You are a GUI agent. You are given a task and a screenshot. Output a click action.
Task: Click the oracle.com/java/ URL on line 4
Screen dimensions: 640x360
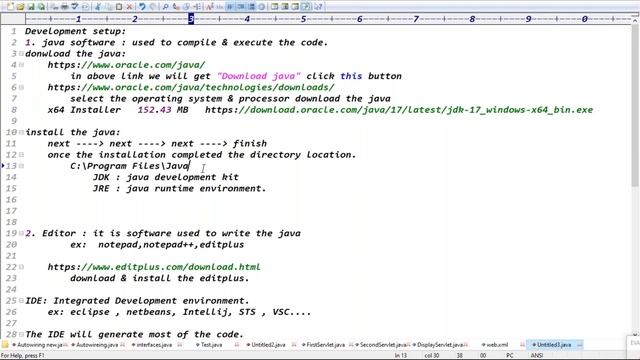click(x=126, y=65)
